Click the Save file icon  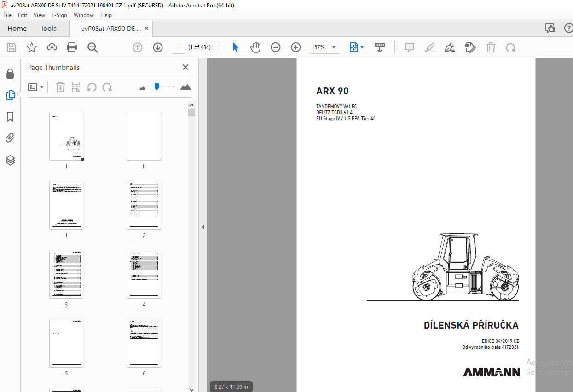[12, 47]
